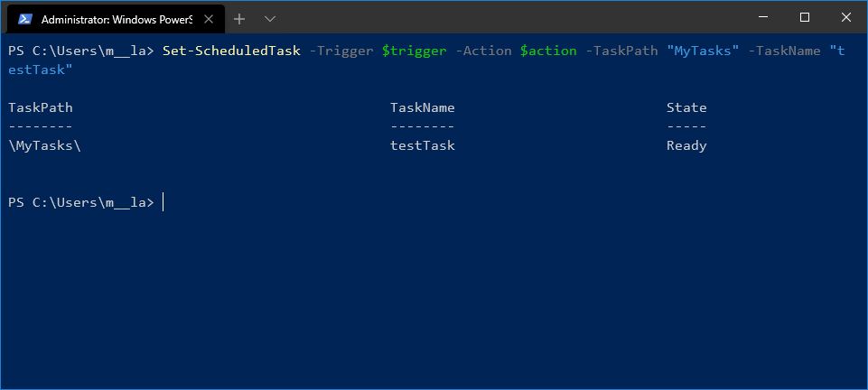Click the $action variable in the command
868x390 pixels.
click(548, 51)
